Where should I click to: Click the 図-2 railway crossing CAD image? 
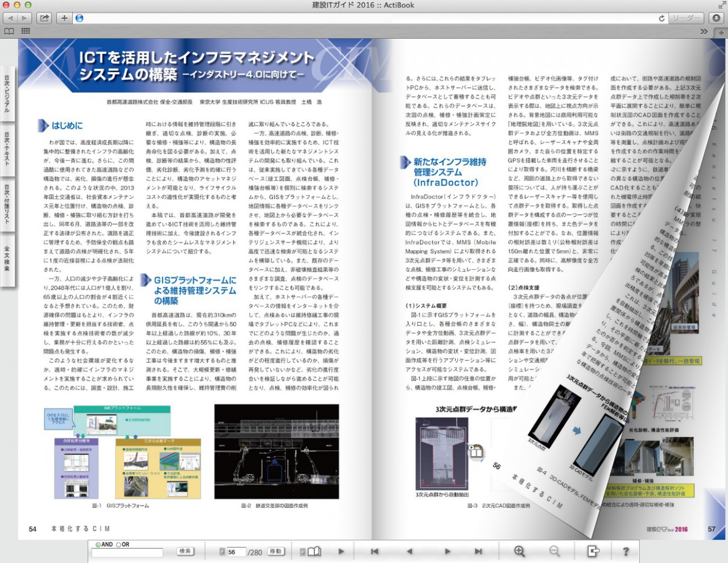coord(276,452)
